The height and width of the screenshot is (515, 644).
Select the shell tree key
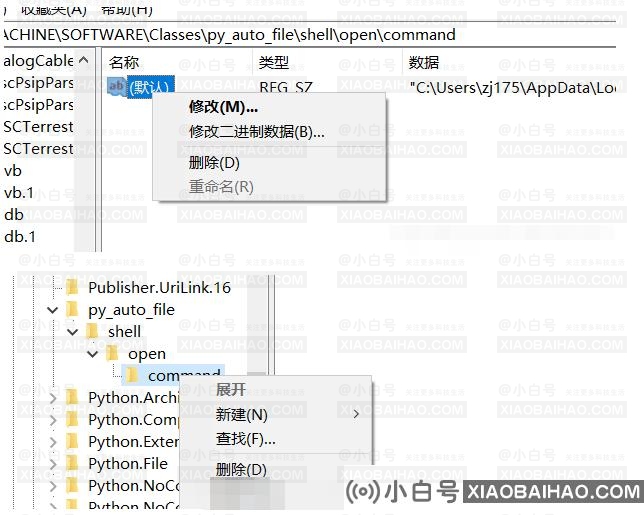tap(124, 331)
